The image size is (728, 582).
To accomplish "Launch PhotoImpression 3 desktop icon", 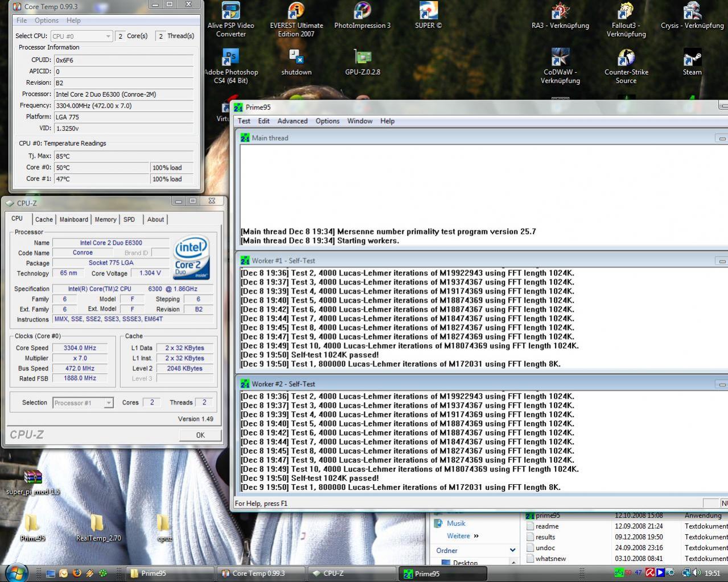I will click(x=363, y=16).
